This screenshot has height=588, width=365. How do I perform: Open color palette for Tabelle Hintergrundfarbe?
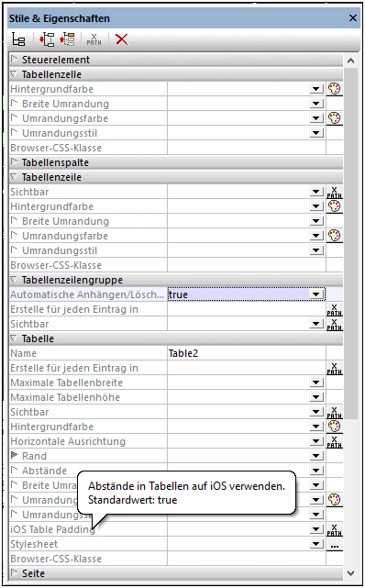[x=335, y=427]
